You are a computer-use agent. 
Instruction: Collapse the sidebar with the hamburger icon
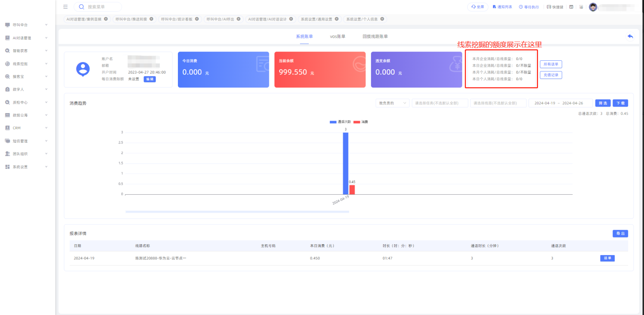(x=65, y=7)
